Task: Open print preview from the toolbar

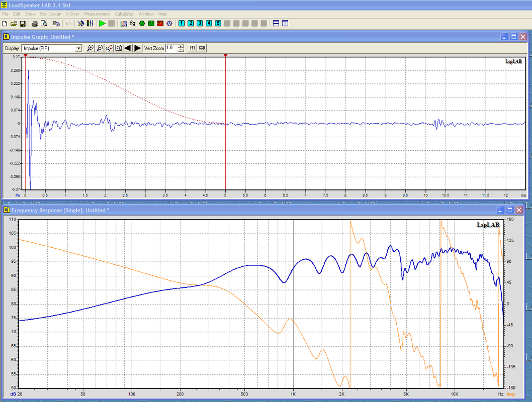Action: [x=44, y=24]
